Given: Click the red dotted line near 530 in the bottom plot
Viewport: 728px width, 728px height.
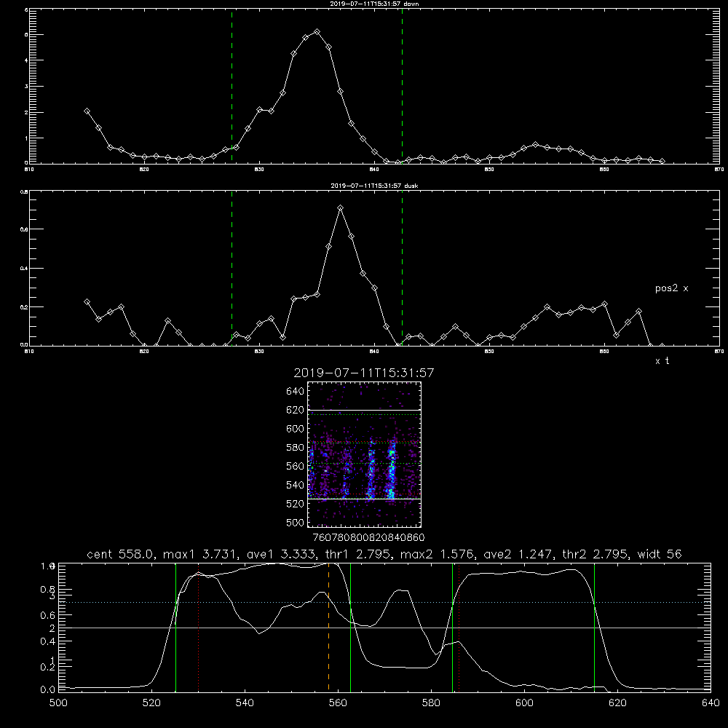Looking at the screenshot, I should pyautogui.click(x=198, y=627).
